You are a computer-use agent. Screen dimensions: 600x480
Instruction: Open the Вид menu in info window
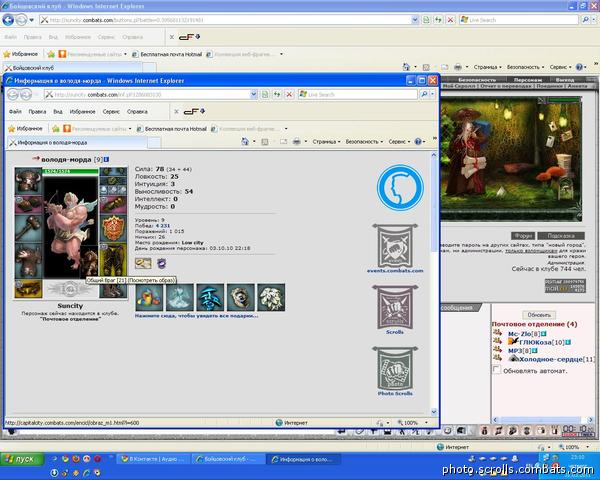pyautogui.click(x=58, y=111)
